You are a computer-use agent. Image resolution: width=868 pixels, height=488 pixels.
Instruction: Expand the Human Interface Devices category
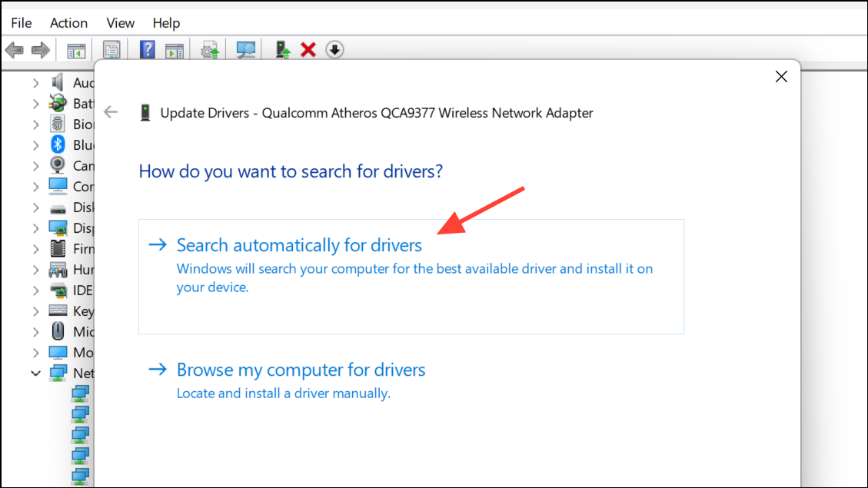pos(35,270)
